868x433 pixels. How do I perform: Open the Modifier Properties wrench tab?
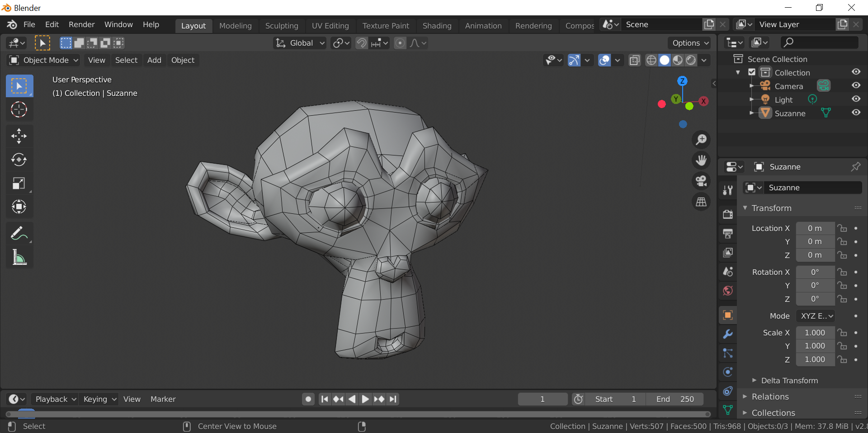[727, 334]
